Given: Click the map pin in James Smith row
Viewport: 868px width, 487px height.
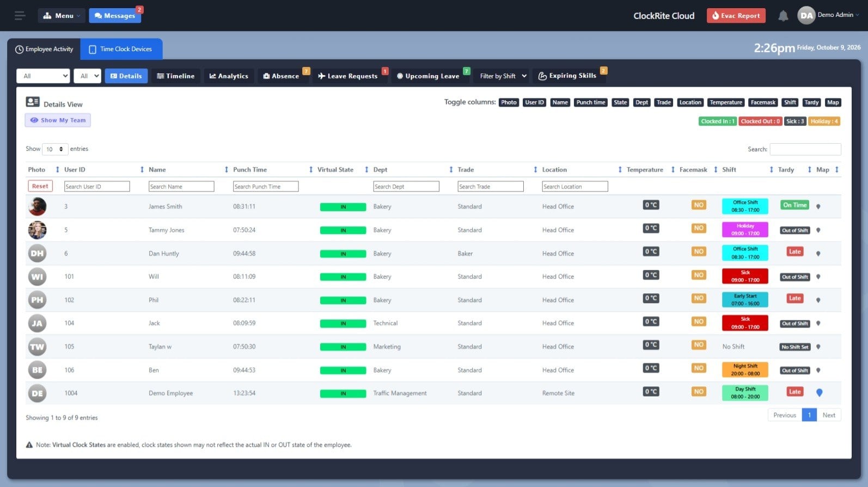Looking at the screenshot, I should point(818,206).
